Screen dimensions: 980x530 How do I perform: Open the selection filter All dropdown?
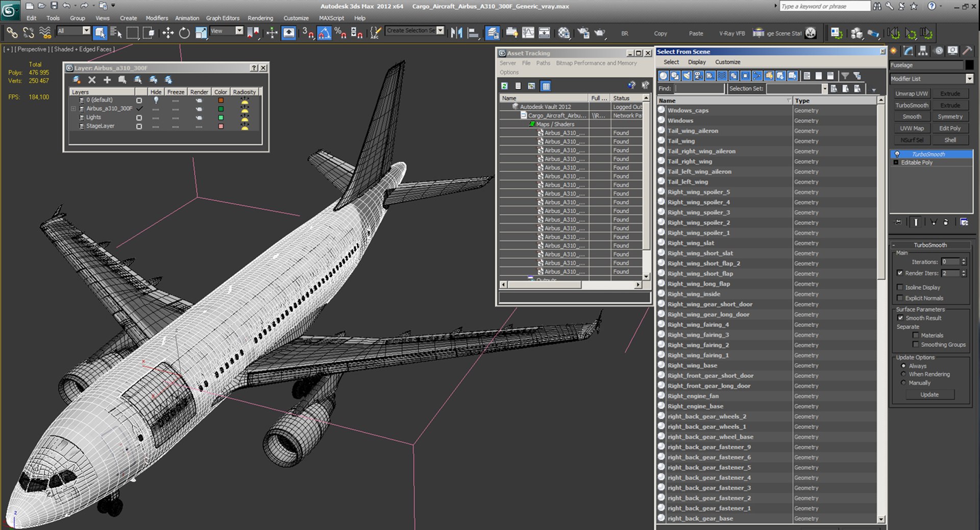[x=86, y=31]
